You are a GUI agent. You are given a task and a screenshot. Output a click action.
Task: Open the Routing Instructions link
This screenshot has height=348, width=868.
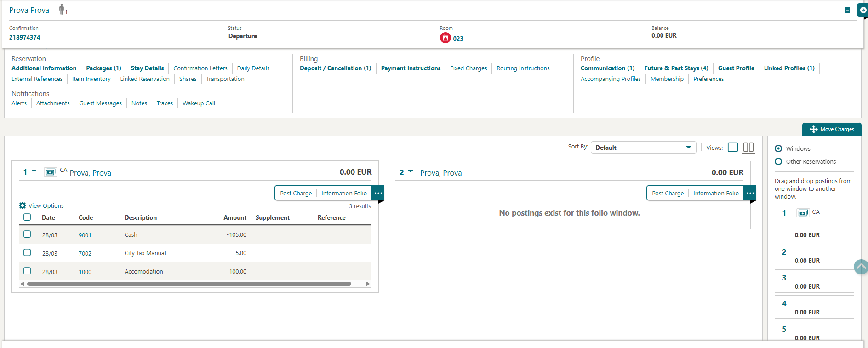click(x=523, y=68)
